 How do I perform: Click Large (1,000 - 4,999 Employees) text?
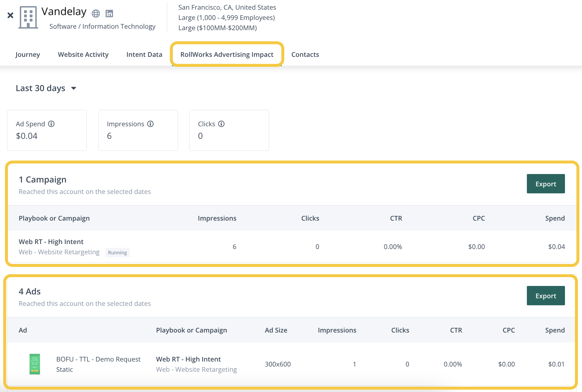pos(226,18)
